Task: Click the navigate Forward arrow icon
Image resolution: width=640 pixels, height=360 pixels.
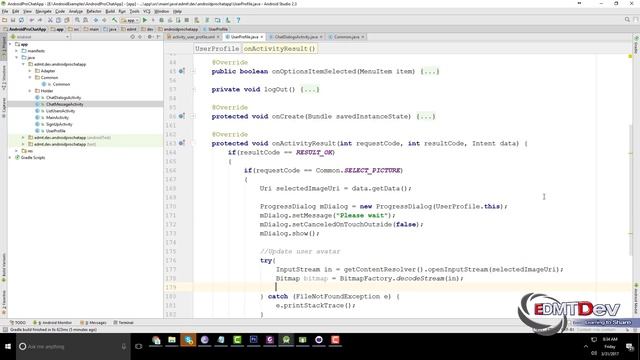Action: tap(104, 20)
